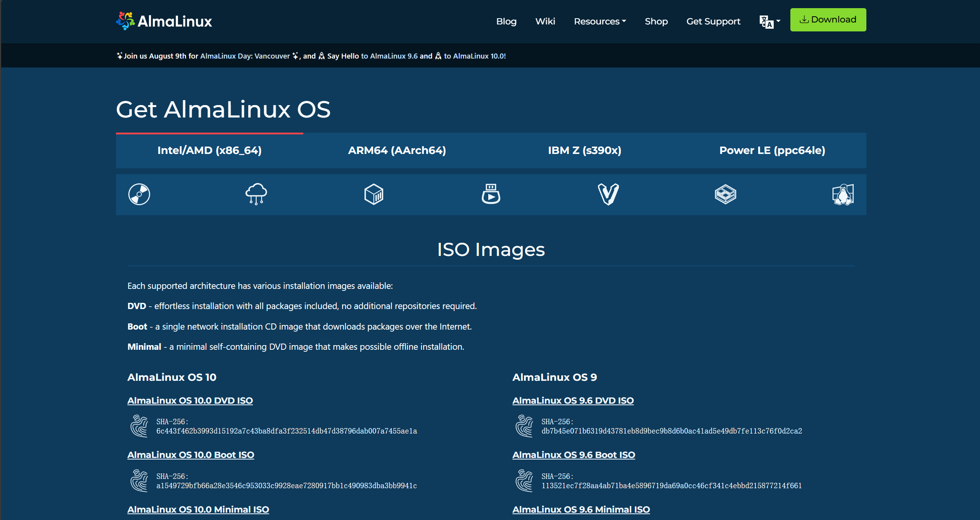Select the container images box icon
This screenshot has width=980, height=520.
click(374, 194)
